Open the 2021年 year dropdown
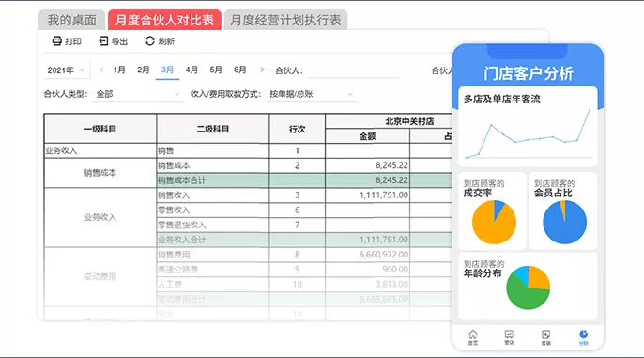Screen dimensions: 644x358 [66, 70]
